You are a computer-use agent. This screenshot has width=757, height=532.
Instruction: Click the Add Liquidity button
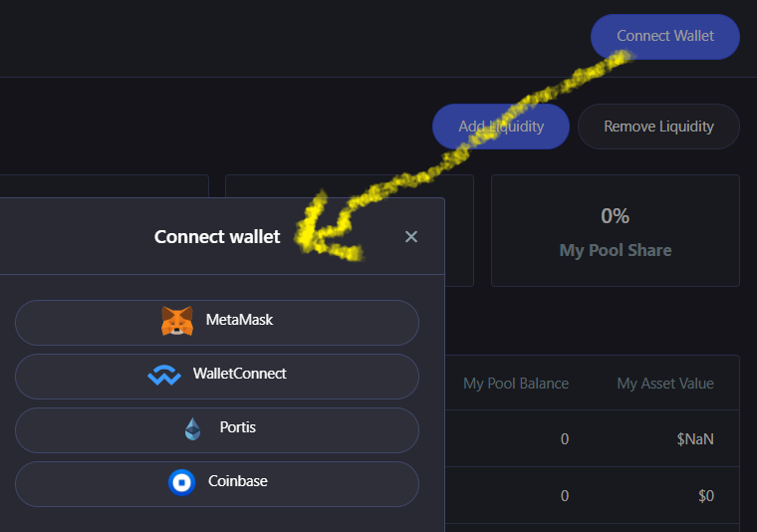(x=501, y=127)
